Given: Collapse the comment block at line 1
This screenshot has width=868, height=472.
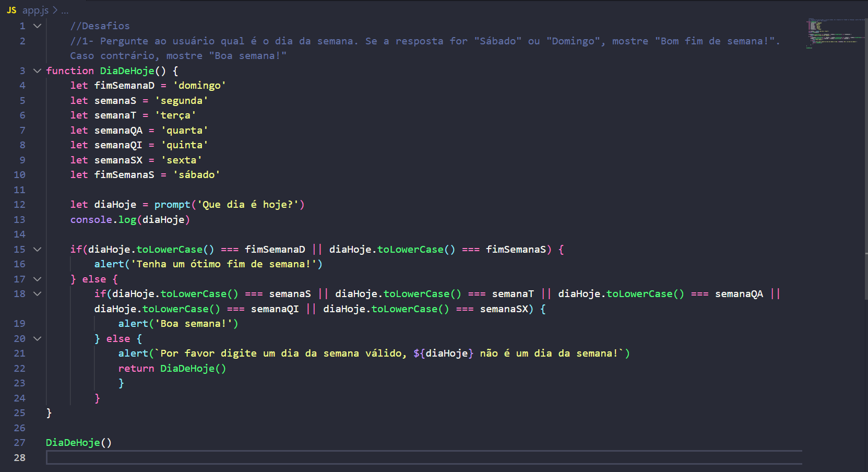Looking at the screenshot, I should pyautogui.click(x=37, y=26).
